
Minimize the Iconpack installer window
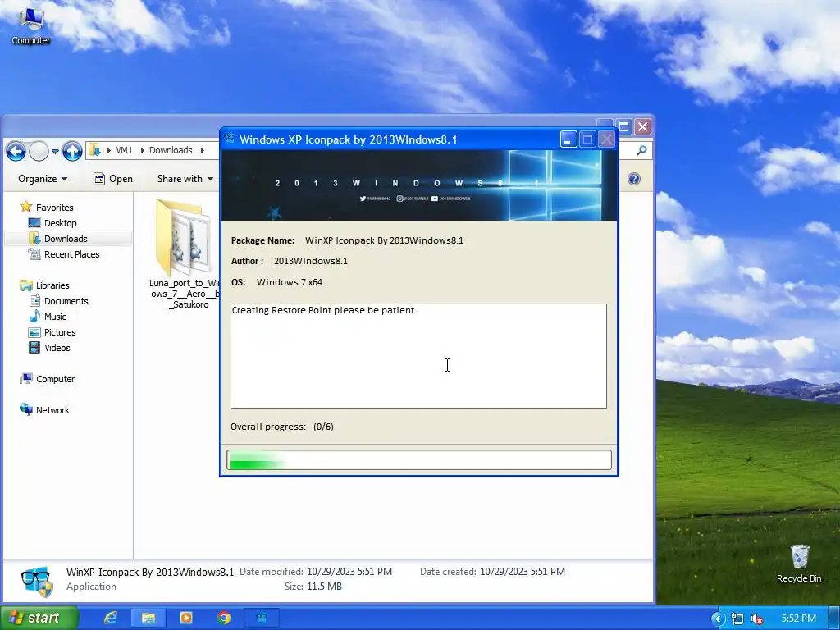click(568, 139)
